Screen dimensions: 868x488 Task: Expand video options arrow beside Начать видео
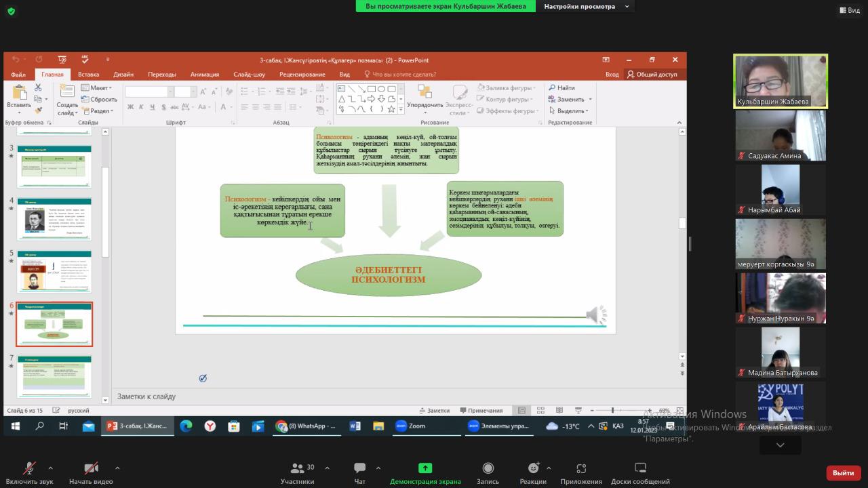[117, 468]
